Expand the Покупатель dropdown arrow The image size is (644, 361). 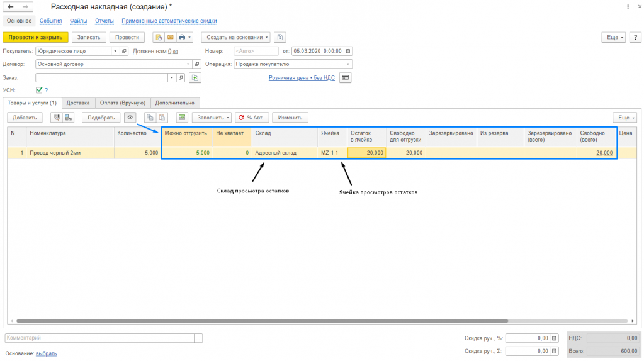click(115, 52)
